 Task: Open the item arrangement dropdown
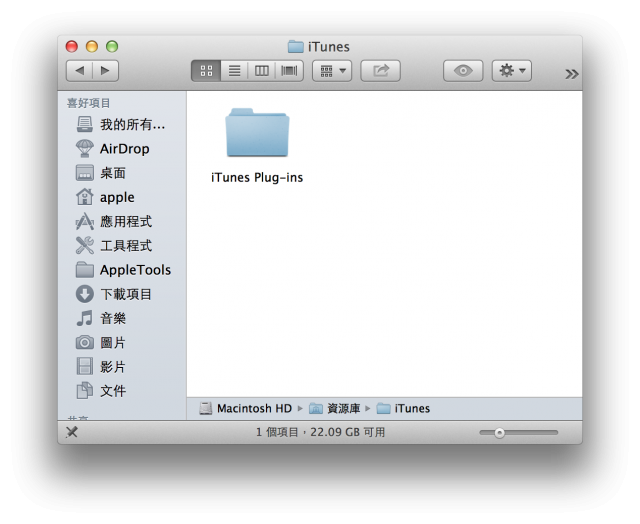coord(332,71)
